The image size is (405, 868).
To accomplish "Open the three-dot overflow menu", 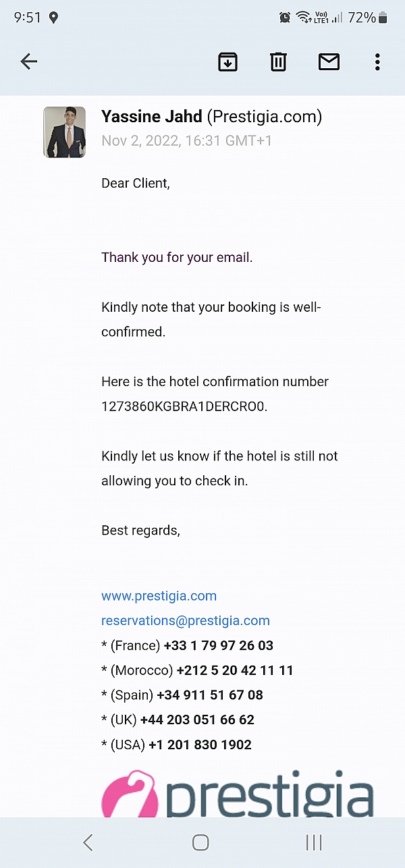I will [377, 62].
